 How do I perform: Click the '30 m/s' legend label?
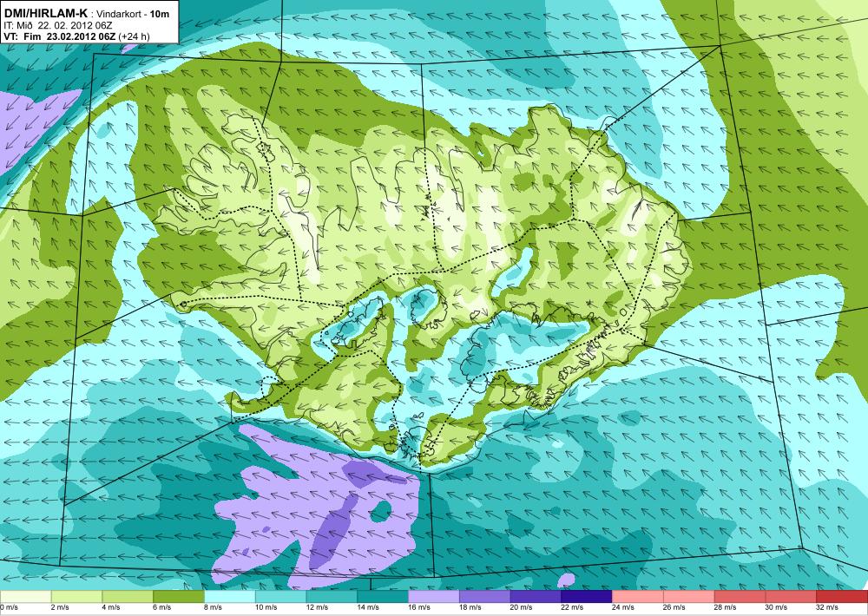point(777,607)
